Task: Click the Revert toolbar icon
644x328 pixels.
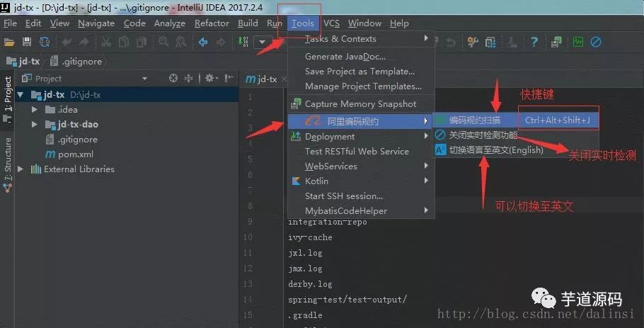Action: coord(451,42)
